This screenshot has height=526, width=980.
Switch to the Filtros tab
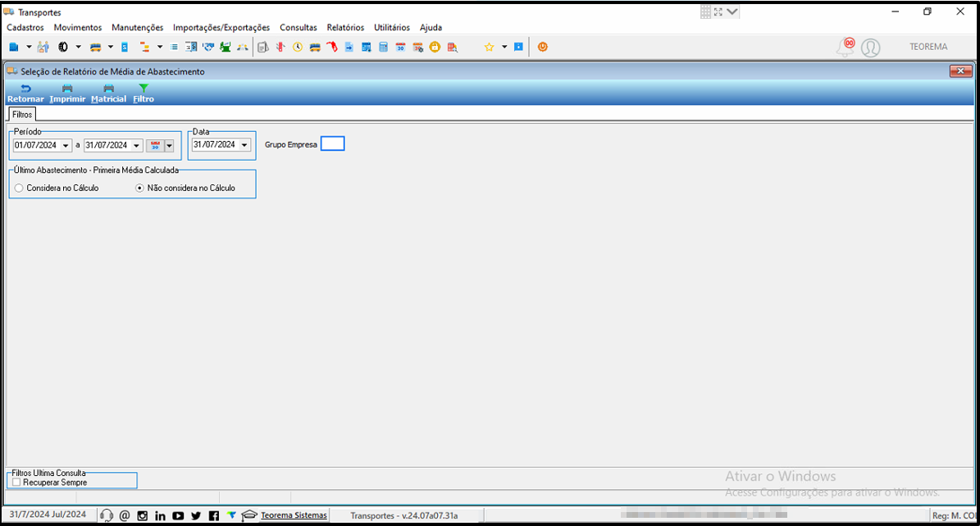22,115
